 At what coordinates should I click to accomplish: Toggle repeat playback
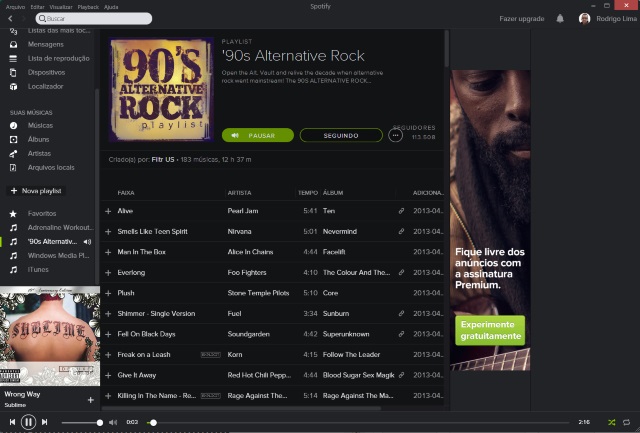click(x=627, y=422)
